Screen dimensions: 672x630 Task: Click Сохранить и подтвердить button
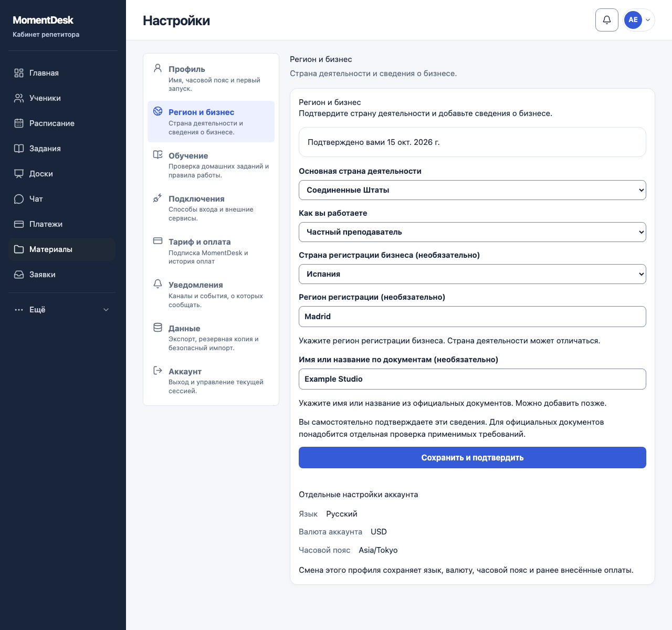click(x=472, y=458)
